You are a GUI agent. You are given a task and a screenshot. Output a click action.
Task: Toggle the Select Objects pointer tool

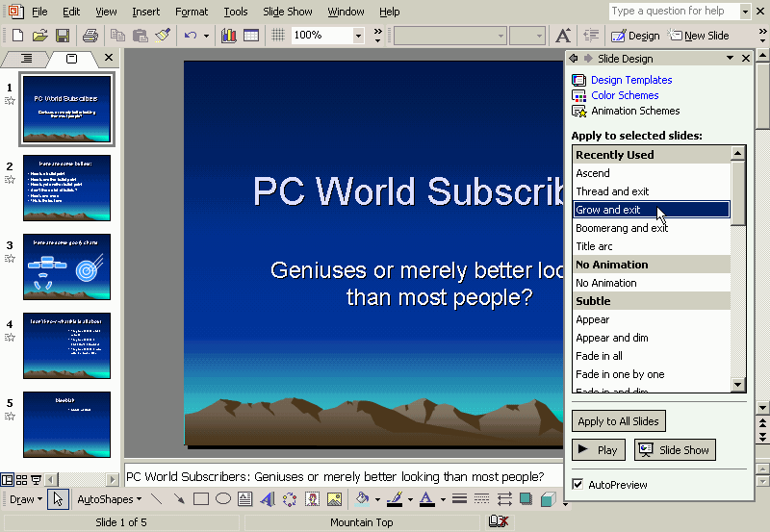[x=58, y=499]
